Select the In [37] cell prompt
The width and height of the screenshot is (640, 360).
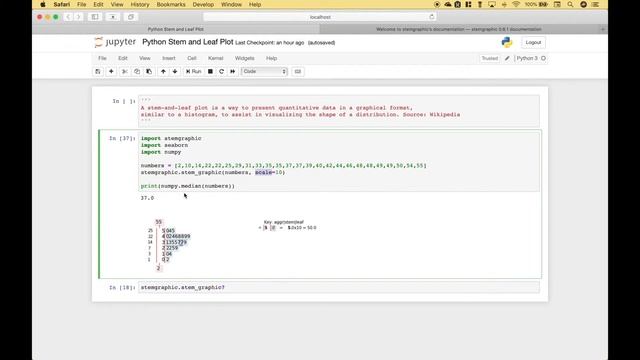tap(122, 139)
